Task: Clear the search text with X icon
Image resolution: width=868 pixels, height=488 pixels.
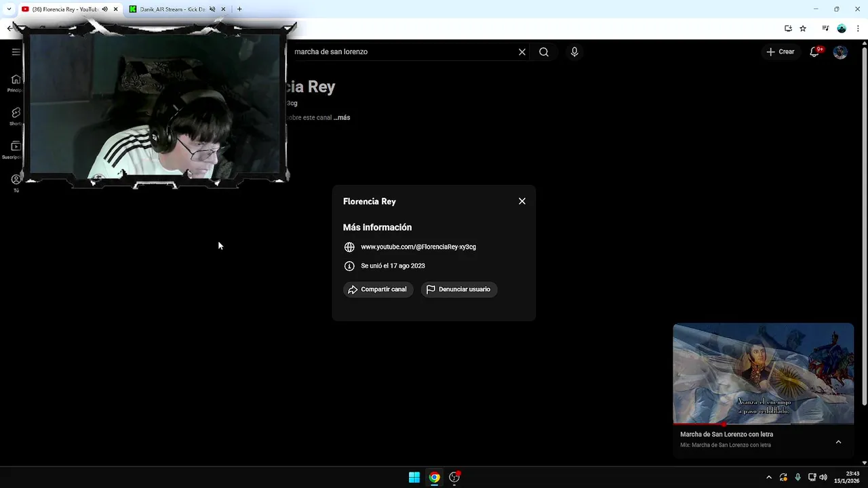Action: [522, 52]
